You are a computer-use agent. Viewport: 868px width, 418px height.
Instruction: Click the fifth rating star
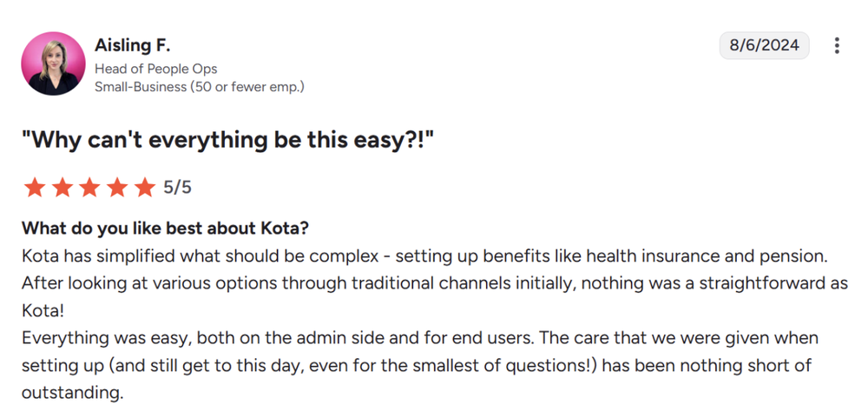pyautogui.click(x=145, y=188)
